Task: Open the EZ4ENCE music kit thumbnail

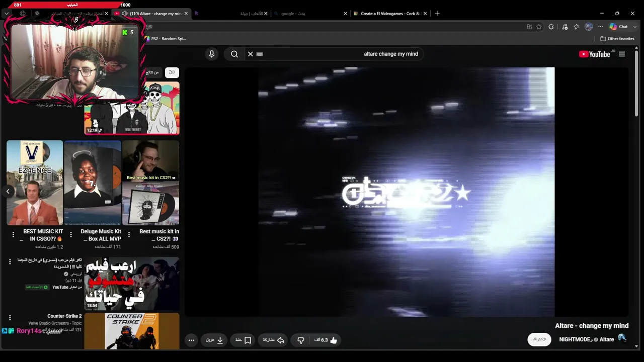Action: coord(35,183)
